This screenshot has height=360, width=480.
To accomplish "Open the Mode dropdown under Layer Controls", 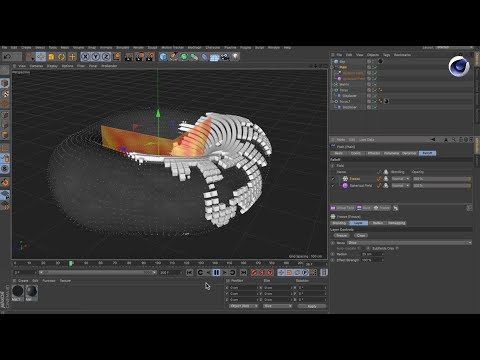I will point(409,243).
